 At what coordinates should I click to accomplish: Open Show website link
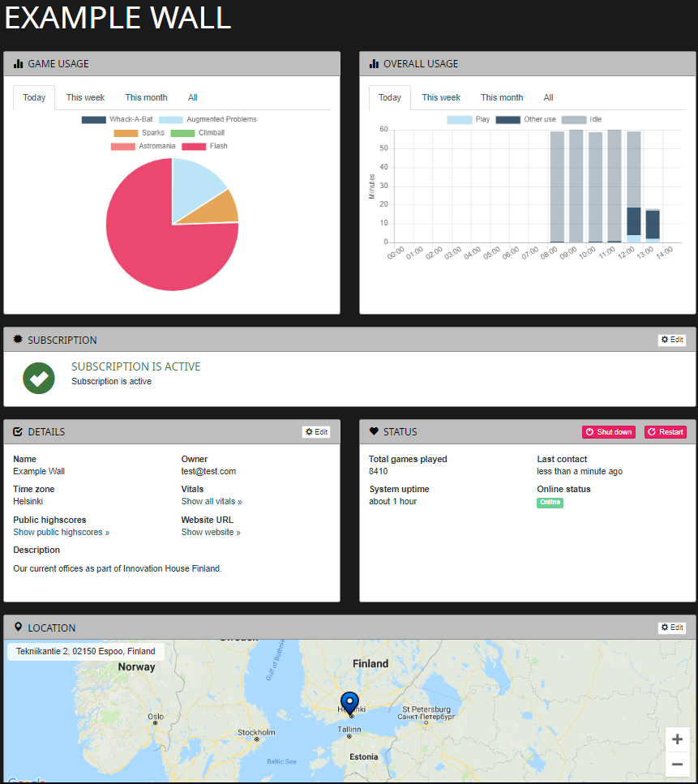coord(211,532)
